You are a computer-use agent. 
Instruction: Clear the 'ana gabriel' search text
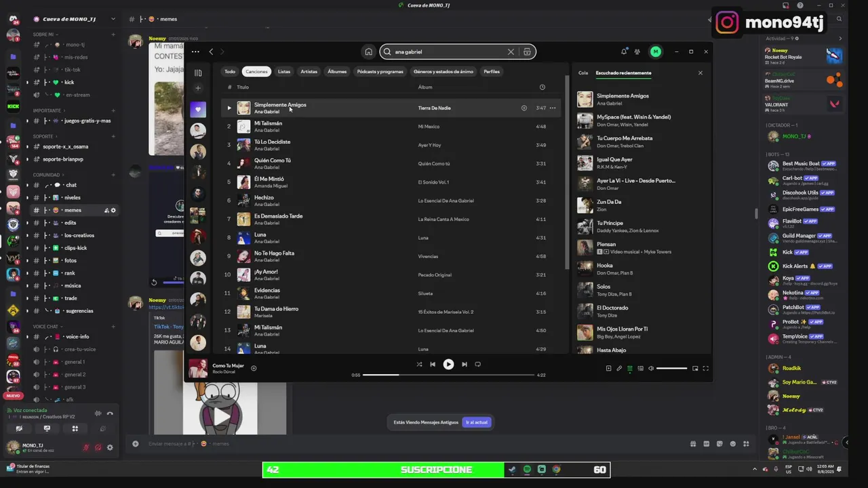click(x=511, y=52)
